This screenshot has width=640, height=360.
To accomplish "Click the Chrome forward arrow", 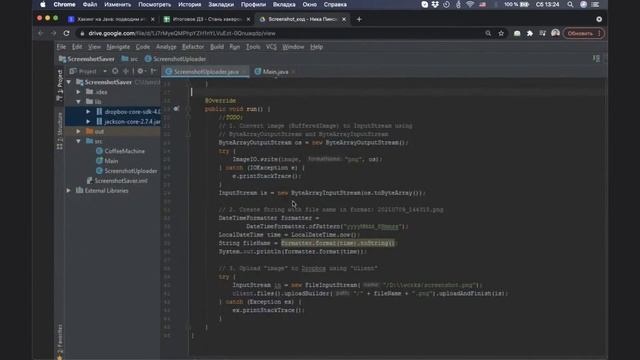I will point(53,33).
